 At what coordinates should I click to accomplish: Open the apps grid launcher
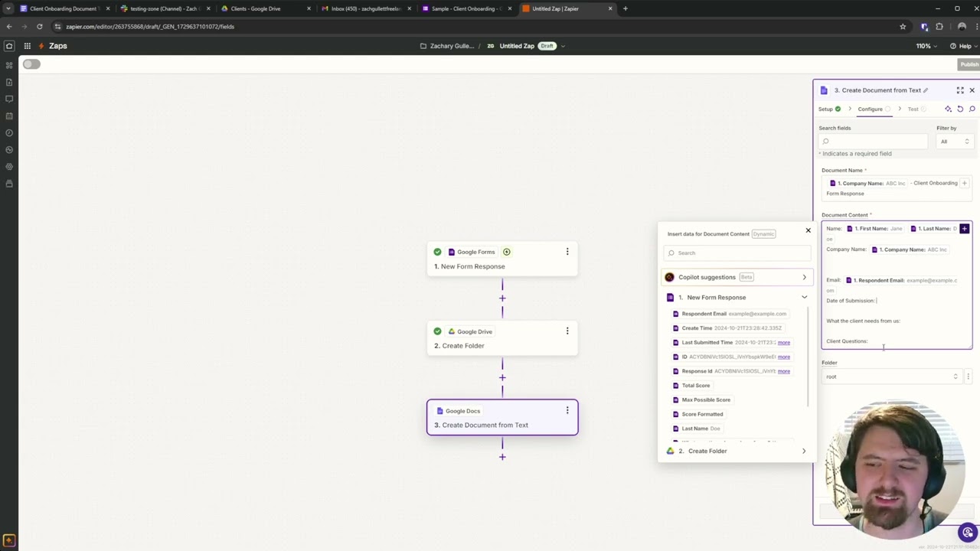(27, 46)
